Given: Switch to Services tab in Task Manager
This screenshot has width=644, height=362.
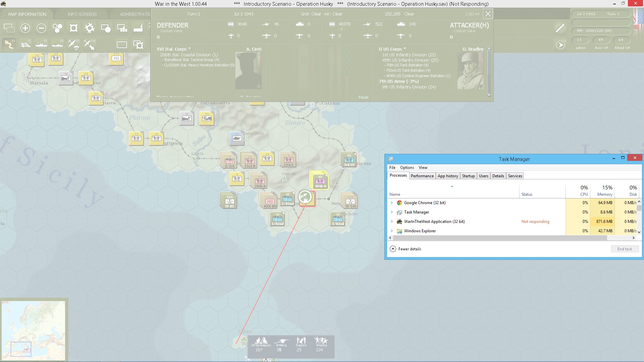Looking at the screenshot, I should 515,176.
